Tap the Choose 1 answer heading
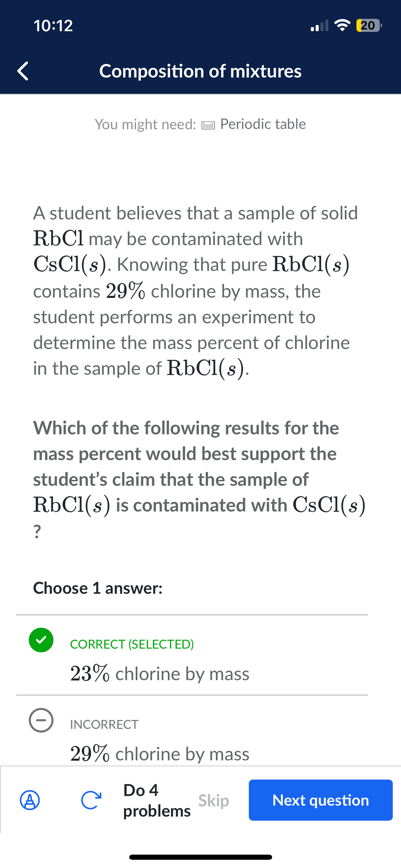 tap(98, 588)
